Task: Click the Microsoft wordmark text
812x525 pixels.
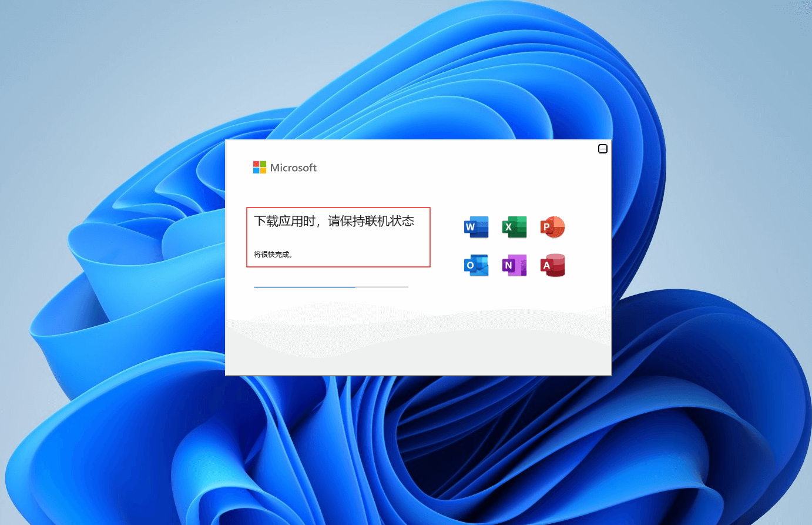Action: coord(294,167)
